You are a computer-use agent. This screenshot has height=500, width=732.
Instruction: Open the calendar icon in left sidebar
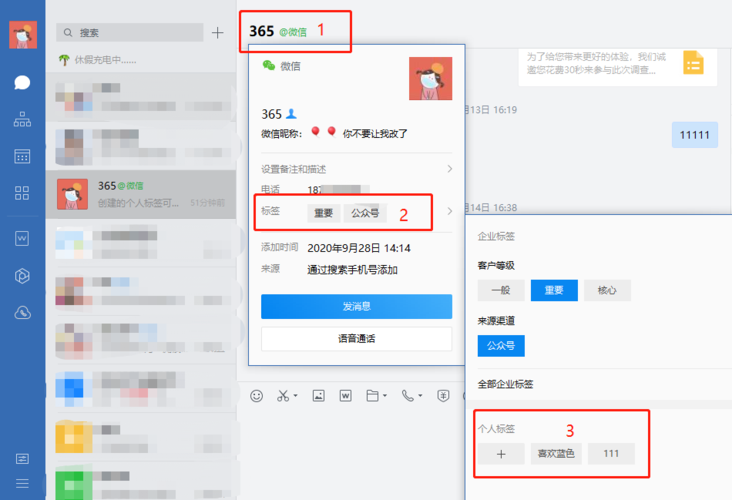[x=22, y=156]
